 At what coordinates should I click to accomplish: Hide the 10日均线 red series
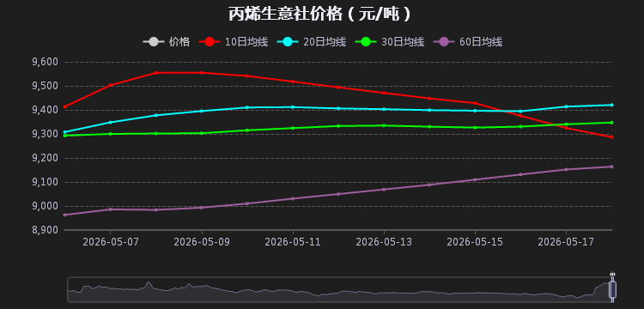[x=234, y=42]
